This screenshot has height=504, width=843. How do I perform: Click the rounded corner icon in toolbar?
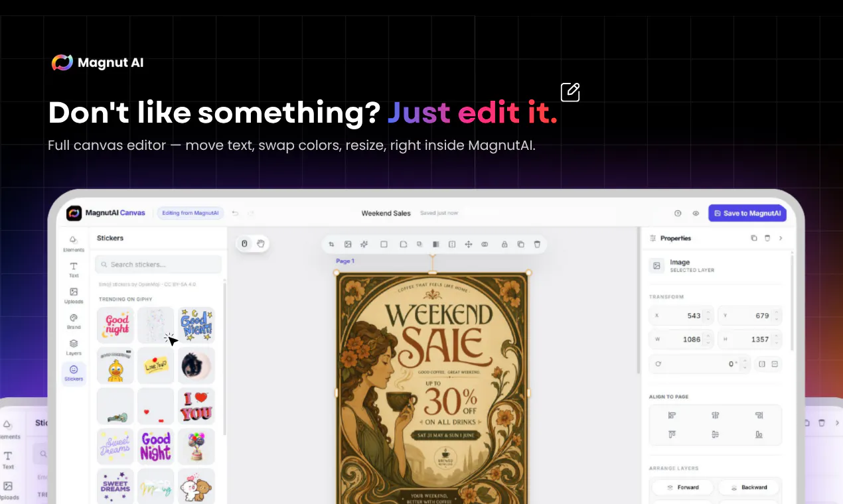[x=403, y=244]
